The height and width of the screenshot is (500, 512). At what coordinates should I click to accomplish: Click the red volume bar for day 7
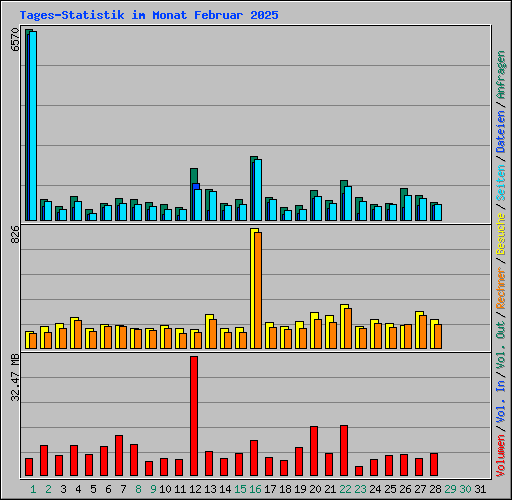119,455
